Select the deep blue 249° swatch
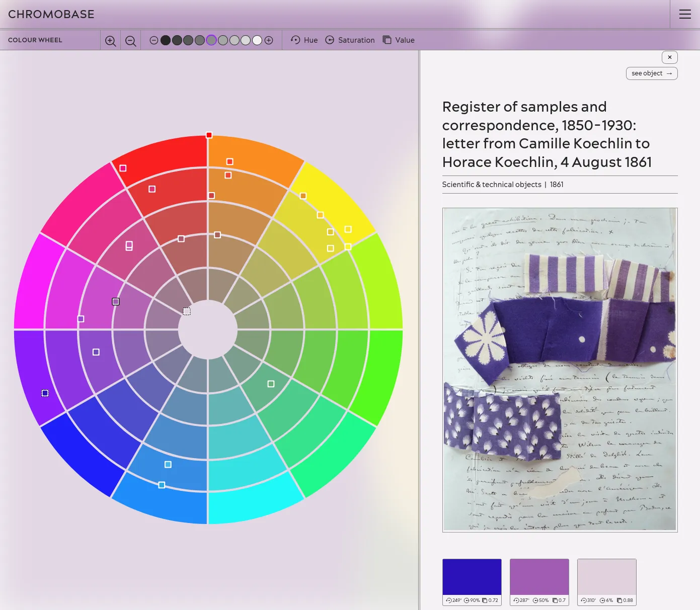This screenshot has height=610, width=700. 472,577
